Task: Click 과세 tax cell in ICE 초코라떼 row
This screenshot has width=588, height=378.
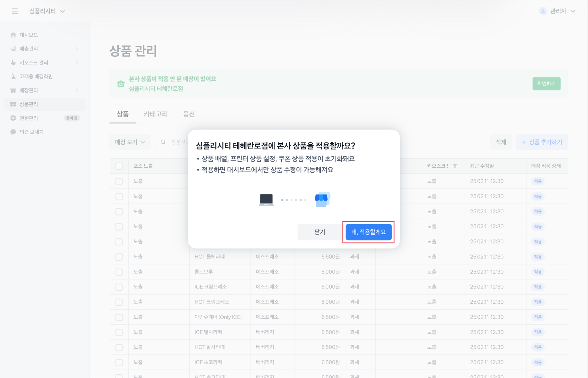Action: [x=355, y=362]
